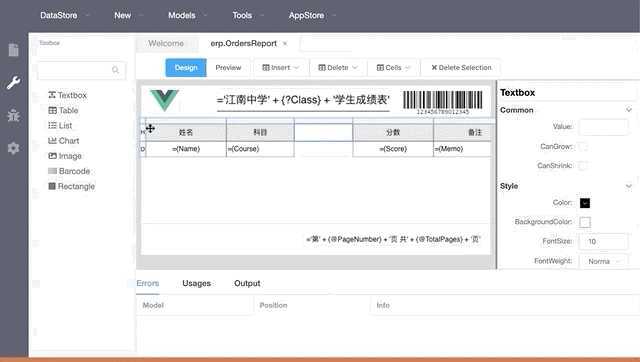This screenshot has width=640, height=362.
Task: Collapse the Style properties section
Action: (629, 186)
